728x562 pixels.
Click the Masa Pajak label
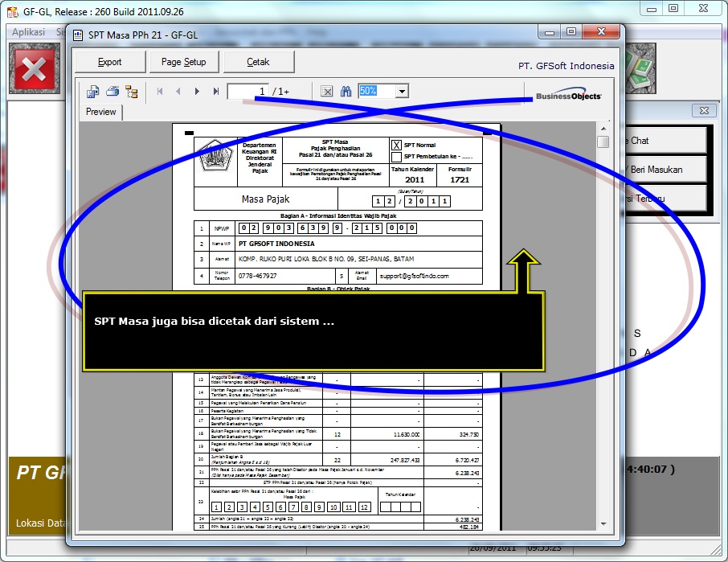click(x=266, y=199)
